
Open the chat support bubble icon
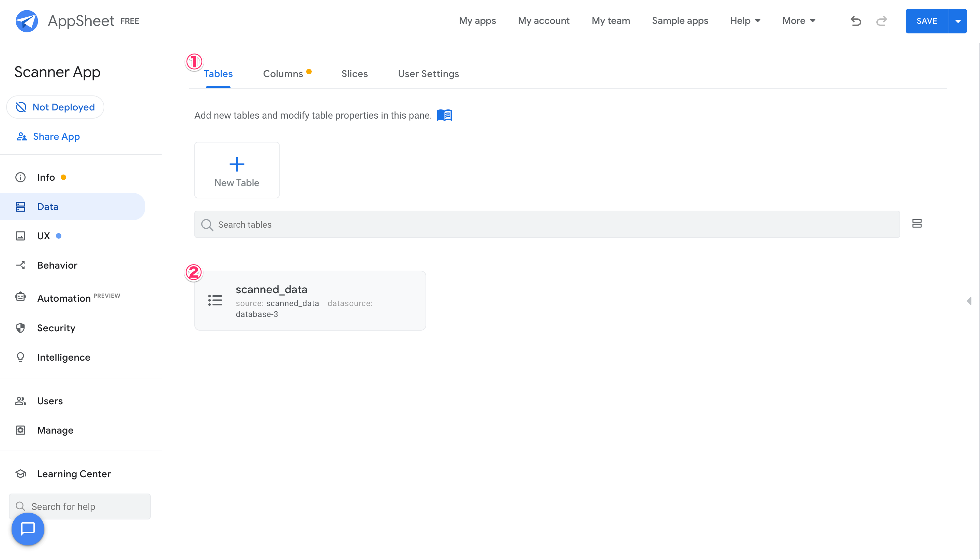click(x=28, y=529)
